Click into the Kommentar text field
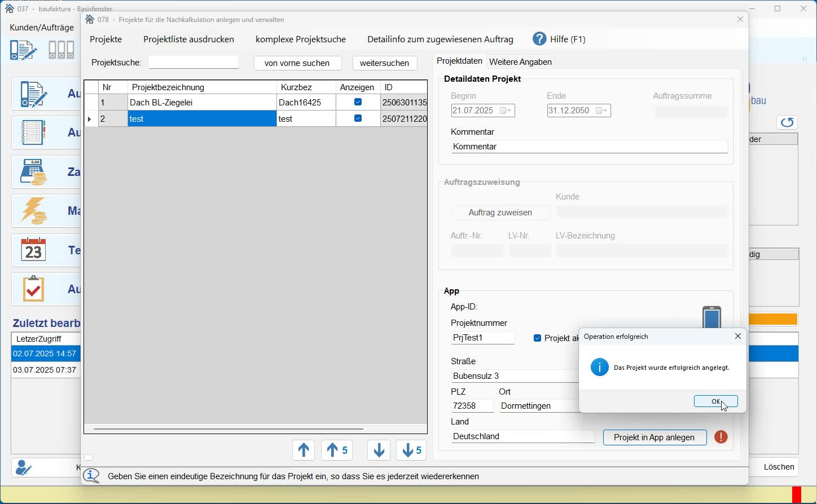 590,147
